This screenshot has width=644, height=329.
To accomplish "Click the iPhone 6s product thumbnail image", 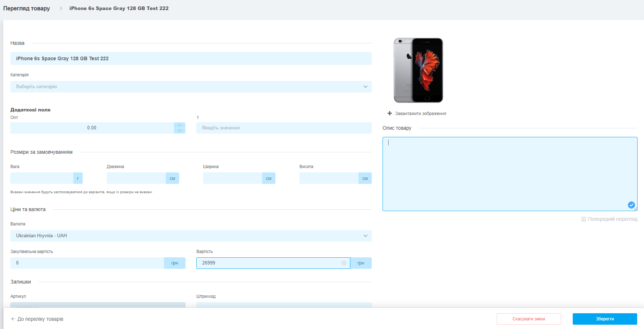I will point(418,70).
